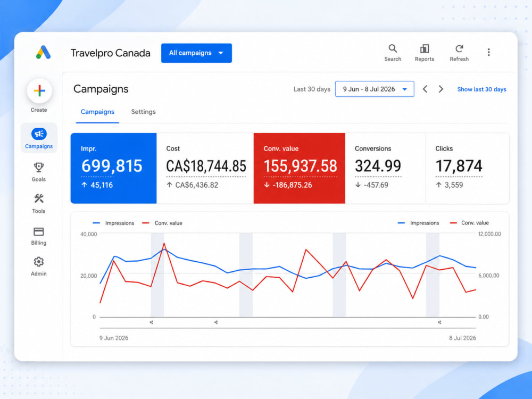The height and width of the screenshot is (399, 532).
Task: Select the Campaigns megaphone icon in sidebar
Action: pyautogui.click(x=39, y=134)
